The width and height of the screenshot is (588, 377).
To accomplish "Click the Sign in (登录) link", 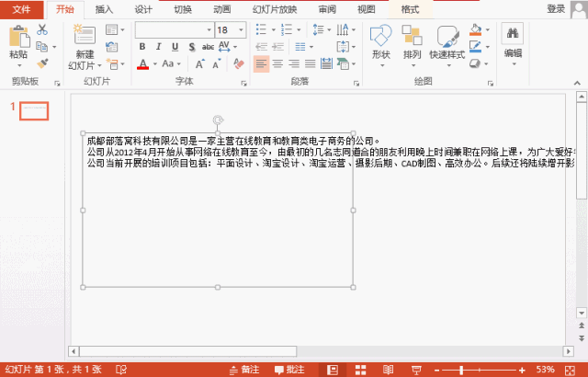I will [x=557, y=8].
